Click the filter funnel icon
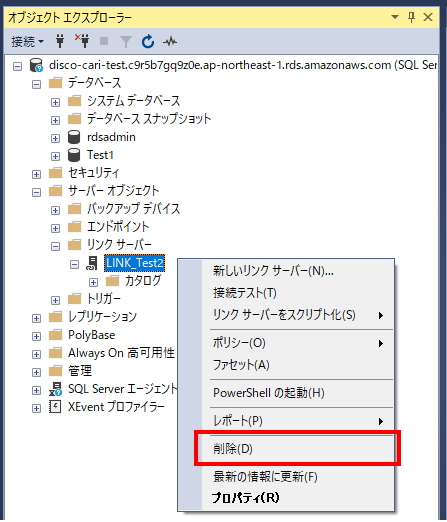Image resolution: width=447 pixels, height=522 pixels. [x=126, y=42]
